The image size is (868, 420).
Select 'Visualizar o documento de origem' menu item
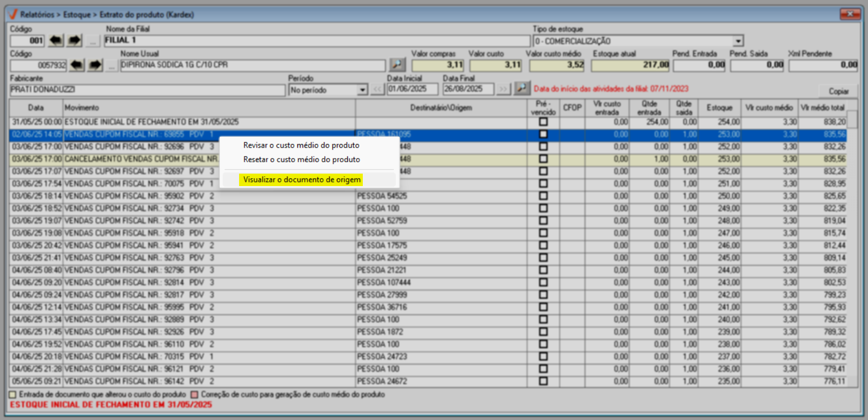pyautogui.click(x=301, y=180)
